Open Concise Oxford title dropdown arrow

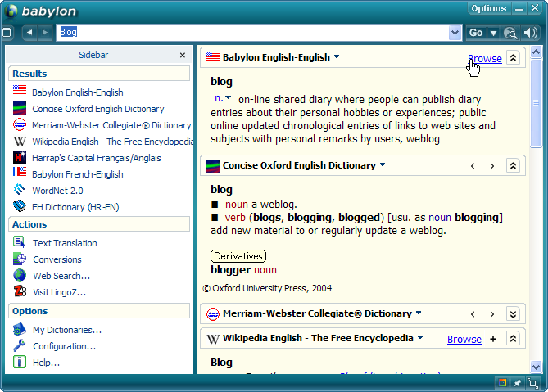click(383, 164)
